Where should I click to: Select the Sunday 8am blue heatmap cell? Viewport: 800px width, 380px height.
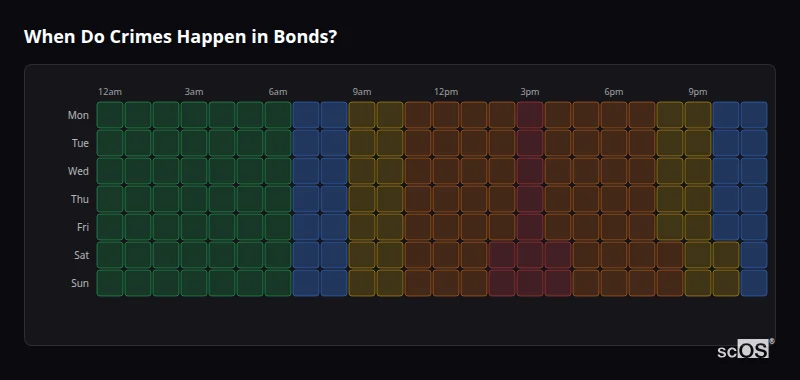click(x=334, y=283)
